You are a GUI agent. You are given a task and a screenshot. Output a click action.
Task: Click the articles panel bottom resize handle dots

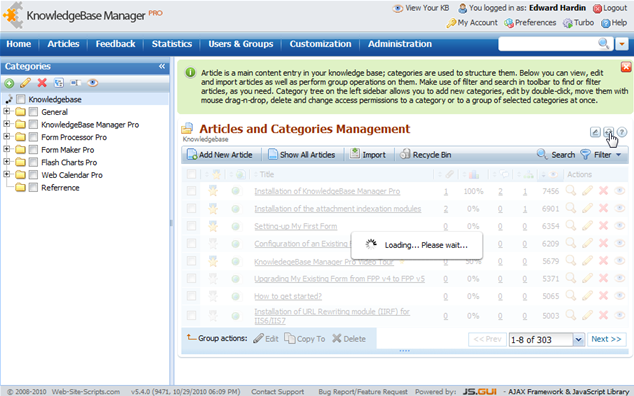[x=405, y=351]
